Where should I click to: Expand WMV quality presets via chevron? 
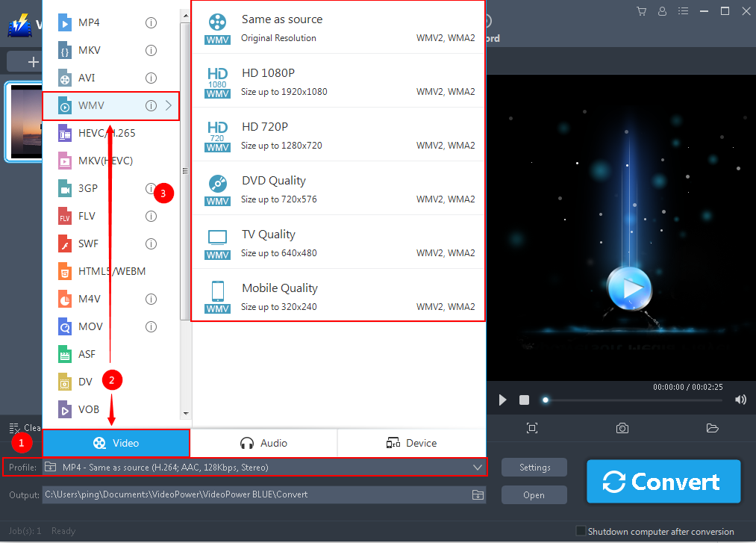pyautogui.click(x=168, y=105)
